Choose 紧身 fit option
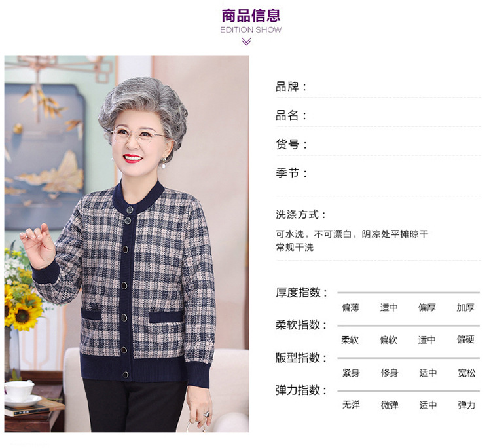 click(351, 373)
